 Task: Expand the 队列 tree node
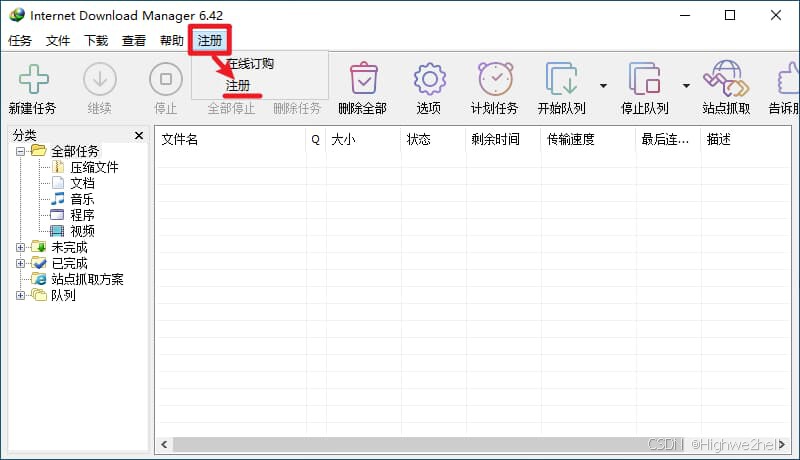tap(21, 295)
